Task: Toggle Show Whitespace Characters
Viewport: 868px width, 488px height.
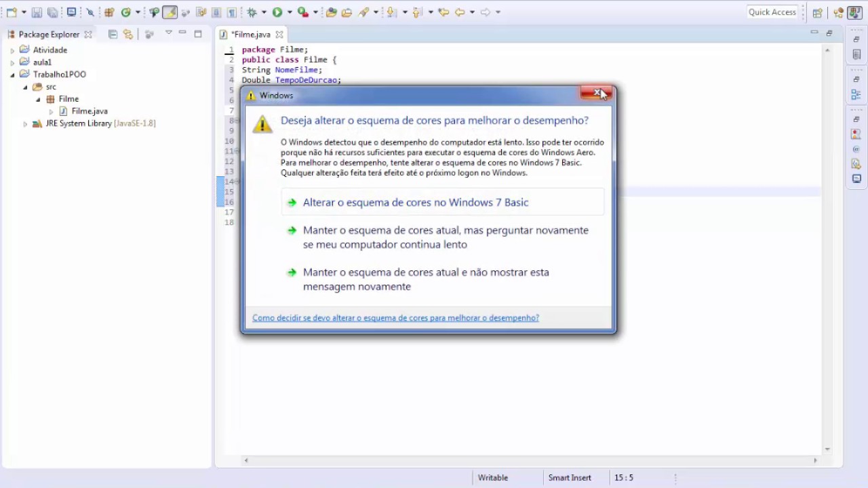Action: tap(231, 12)
